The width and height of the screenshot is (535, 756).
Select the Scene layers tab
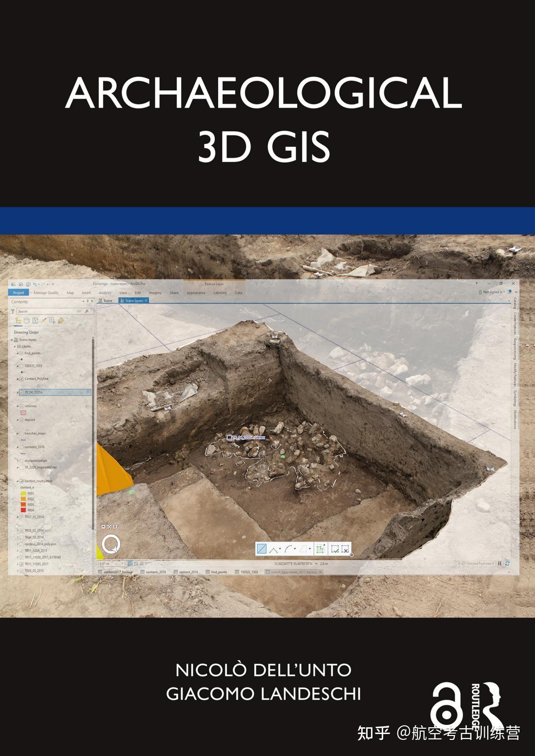point(135,300)
